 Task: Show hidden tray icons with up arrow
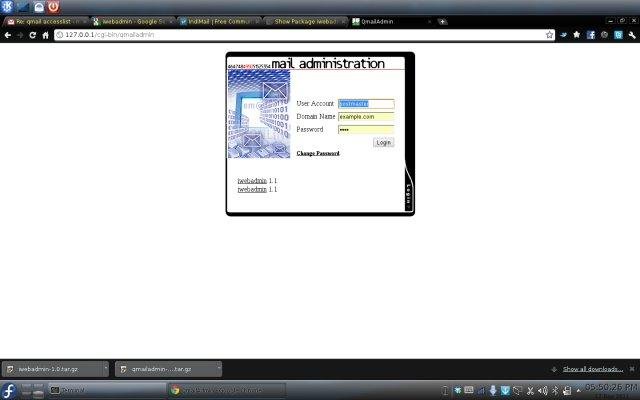[x=578, y=391]
